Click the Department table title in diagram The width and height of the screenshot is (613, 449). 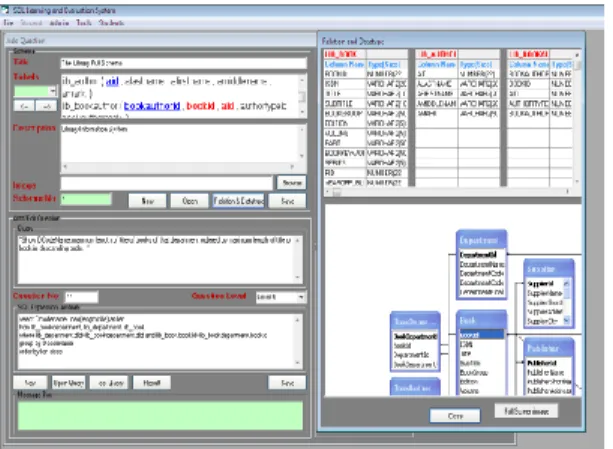point(479,240)
